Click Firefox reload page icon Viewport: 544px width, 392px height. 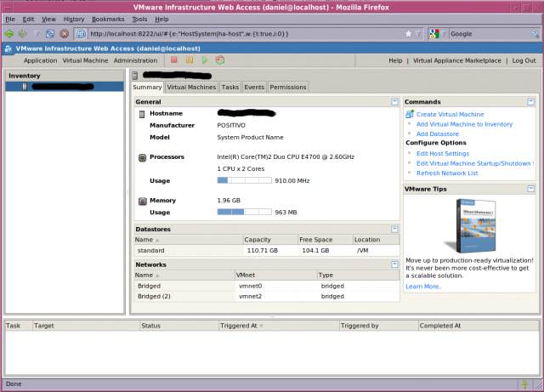coord(50,34)
